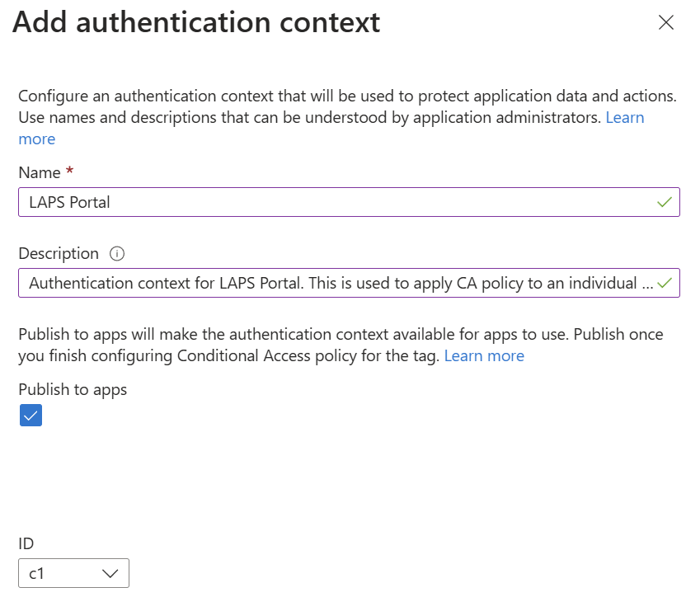Screen dimensions: 700x597
Task: Click the Publish to apps checkbox label
Action: (x=73, y=389)
